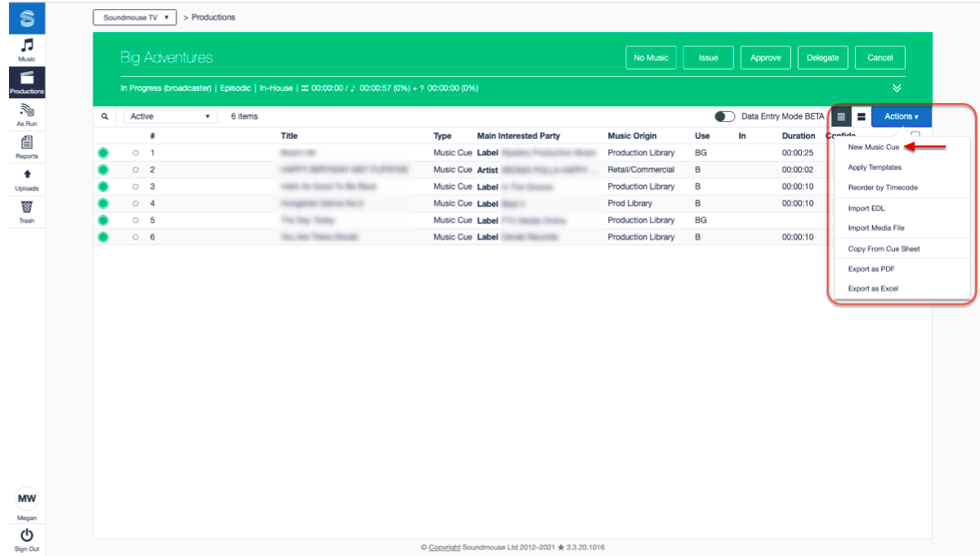Select radio button for cue 1
Screen dimensions: 980x556
tap(135, 153)
